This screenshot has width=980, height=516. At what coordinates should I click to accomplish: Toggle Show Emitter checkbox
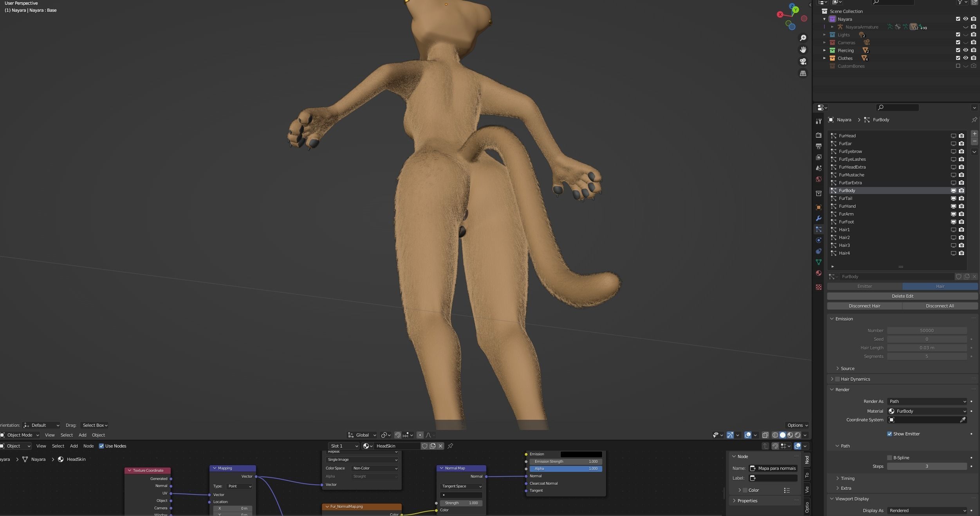889,434
